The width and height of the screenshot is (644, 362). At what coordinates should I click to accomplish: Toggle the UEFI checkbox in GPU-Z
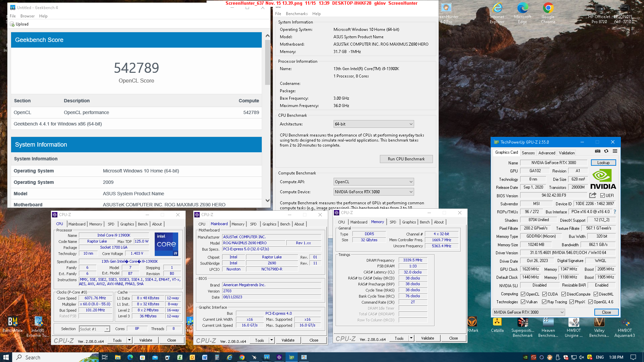602,196
